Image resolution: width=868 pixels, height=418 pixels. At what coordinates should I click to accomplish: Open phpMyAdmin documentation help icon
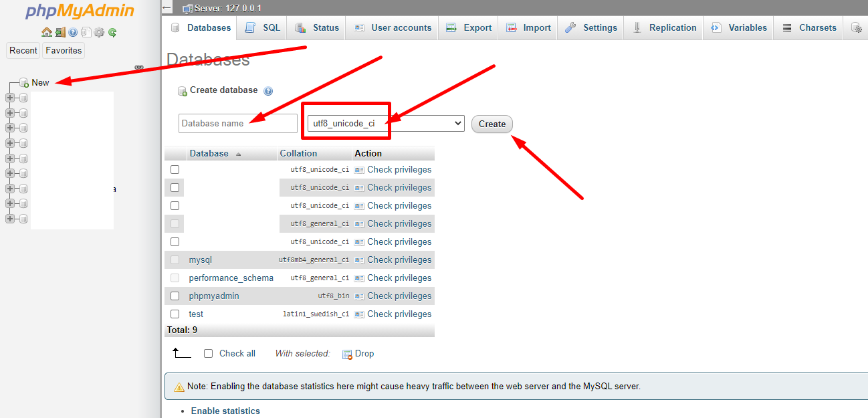coord(73,32)
